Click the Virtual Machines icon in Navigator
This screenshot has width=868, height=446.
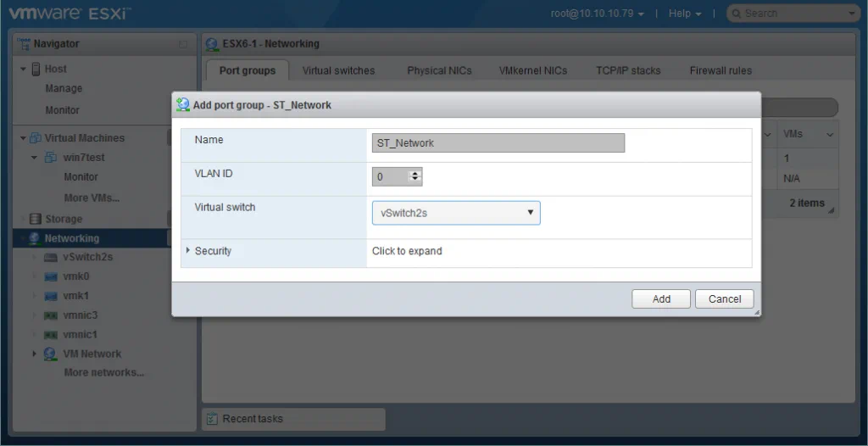36,137
